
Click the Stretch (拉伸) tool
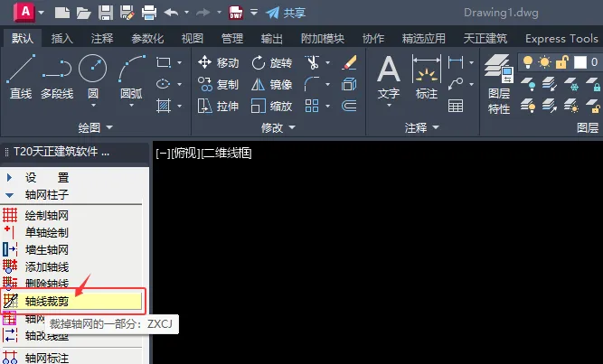218,106
